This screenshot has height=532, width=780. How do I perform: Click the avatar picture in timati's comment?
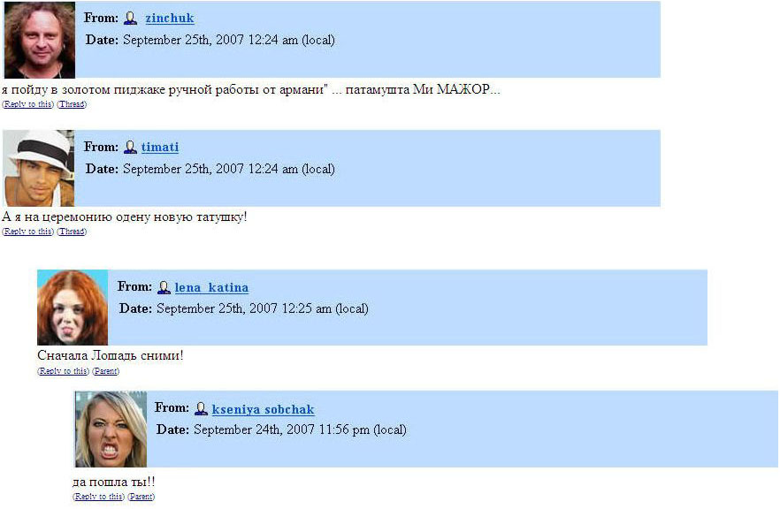(39, 168)
